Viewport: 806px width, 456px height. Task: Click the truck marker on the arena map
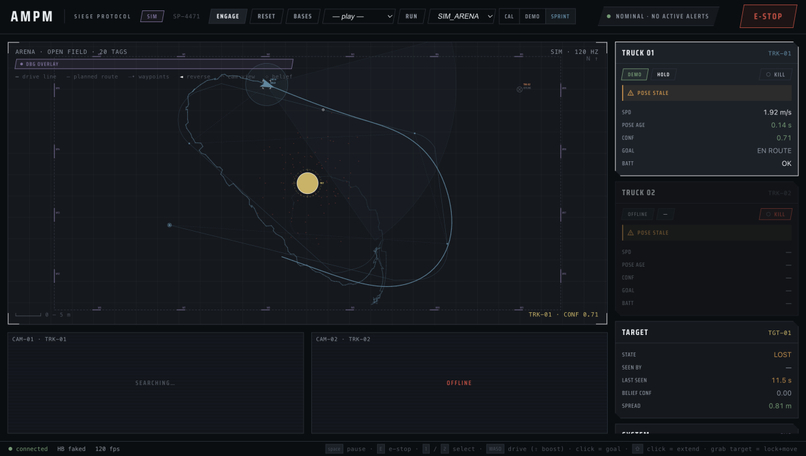(x=266, y=83)
